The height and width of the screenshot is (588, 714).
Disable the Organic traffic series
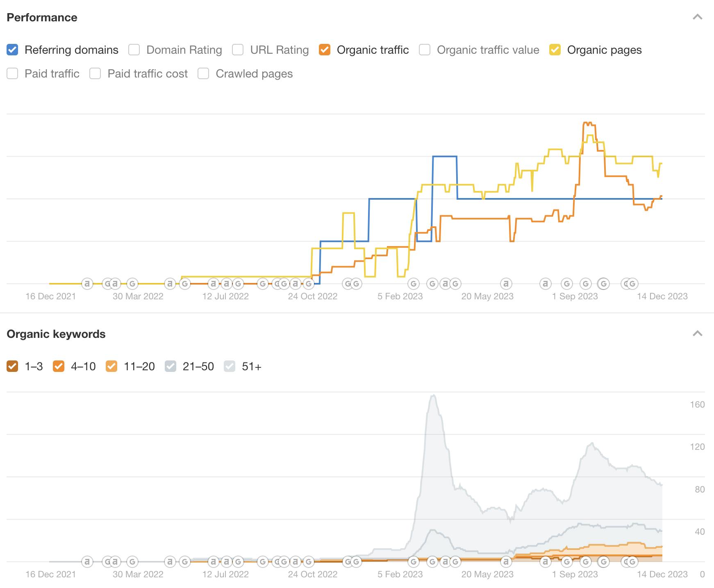pos(325,50)
